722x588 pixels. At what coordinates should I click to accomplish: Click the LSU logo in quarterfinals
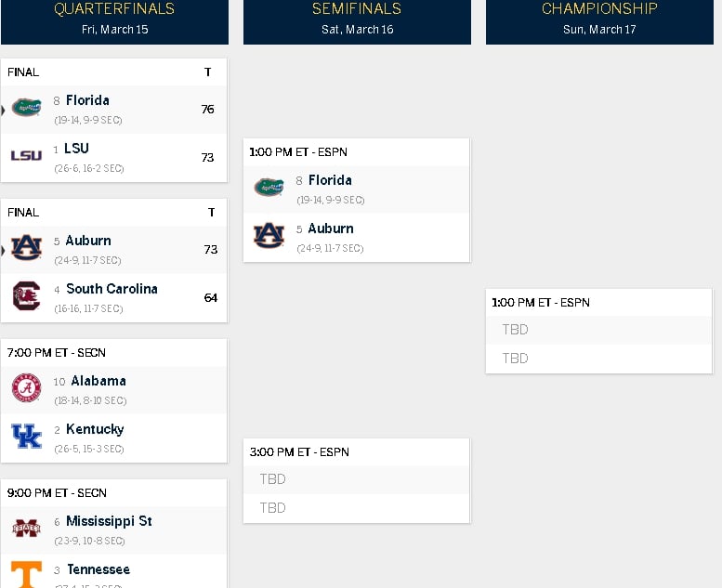[26, 156]
